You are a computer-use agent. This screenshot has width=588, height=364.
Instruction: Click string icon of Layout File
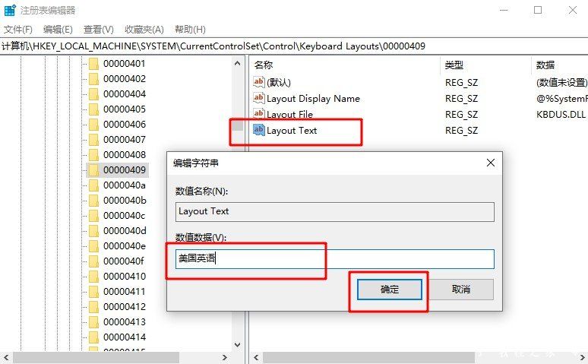click(259, 114)
